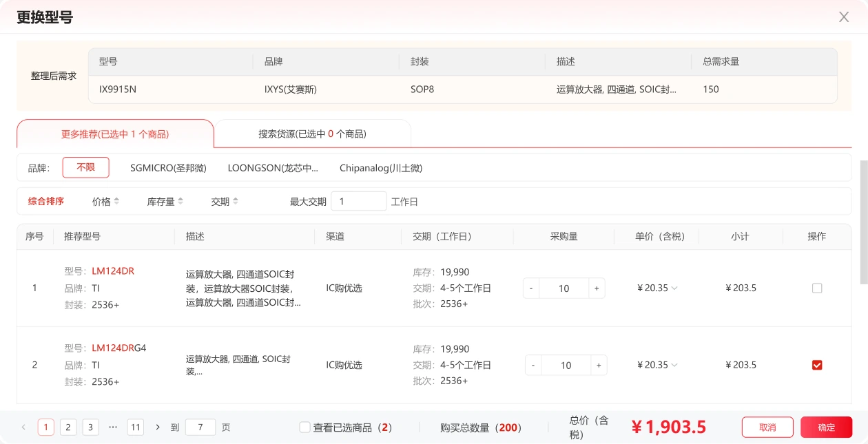The image size is (868, 444).
Task: Go to next page arrow
Action: [x=158, y=427]
